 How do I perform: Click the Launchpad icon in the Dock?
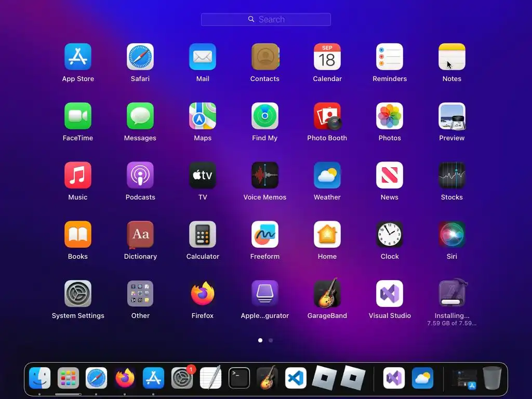[68, 378]
